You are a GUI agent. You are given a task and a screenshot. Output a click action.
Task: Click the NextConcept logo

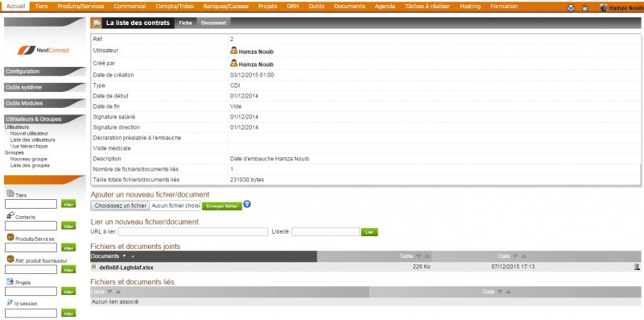[x=43, y=50]
